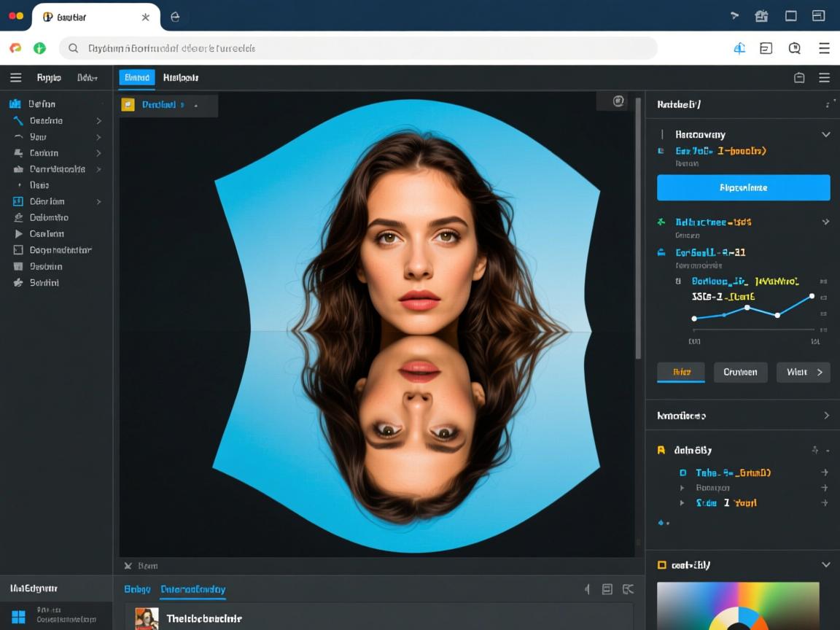Collapse the 'Harcooveny' section using its chevron
Image resolution: width=840 pixels, height=630 pixels.
[825, 134]
